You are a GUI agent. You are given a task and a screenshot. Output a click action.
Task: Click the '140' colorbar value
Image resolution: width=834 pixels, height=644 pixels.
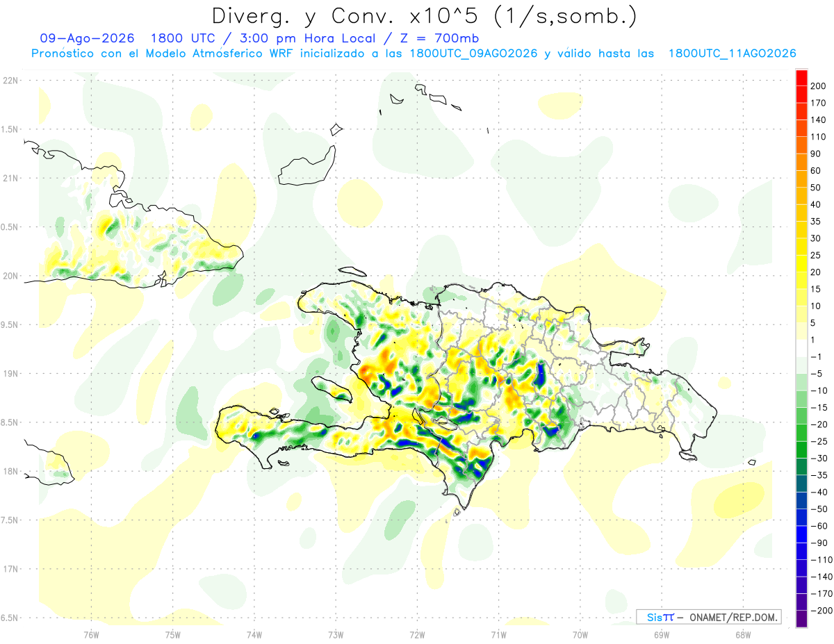pos(819,120)
